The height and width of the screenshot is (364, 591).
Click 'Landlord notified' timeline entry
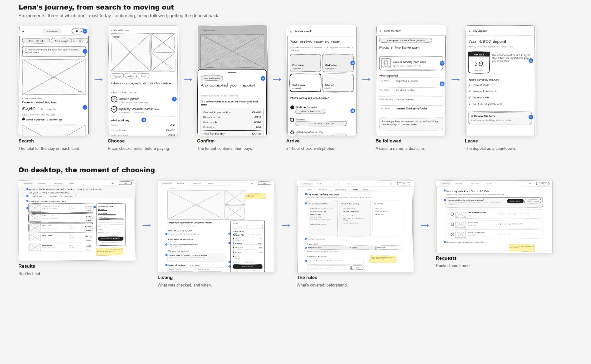405,90
